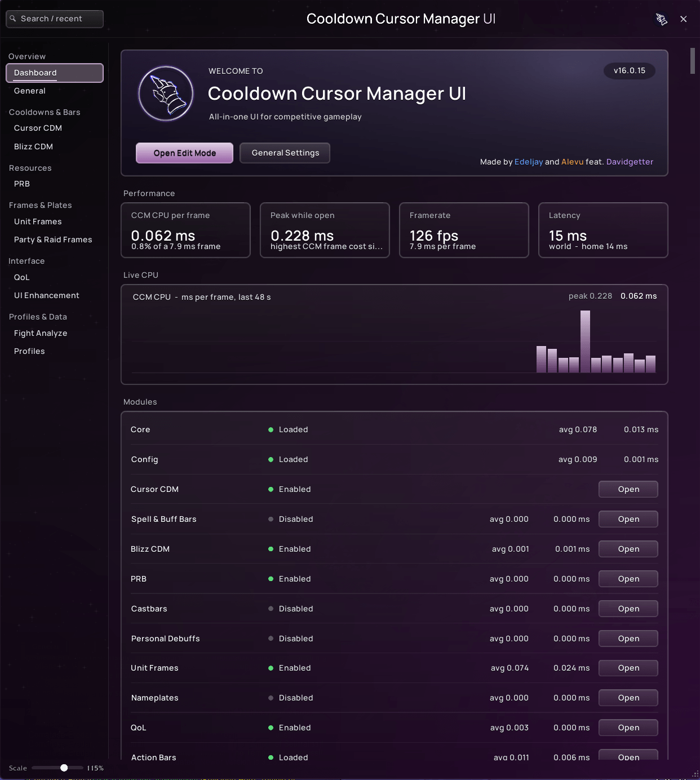Click the v16.0.15 version badge

click(x=629, y=70)
